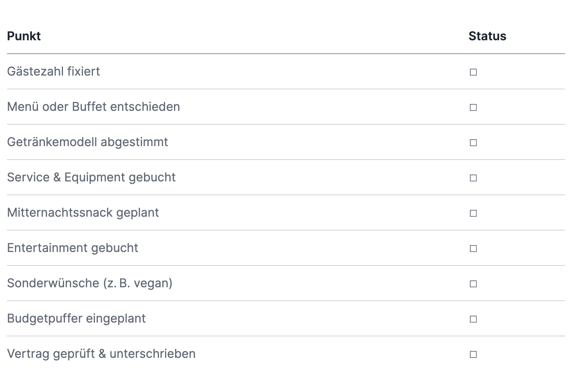Check the Sonderwünsche (z. B. vegan) box

tap(473, 284)
